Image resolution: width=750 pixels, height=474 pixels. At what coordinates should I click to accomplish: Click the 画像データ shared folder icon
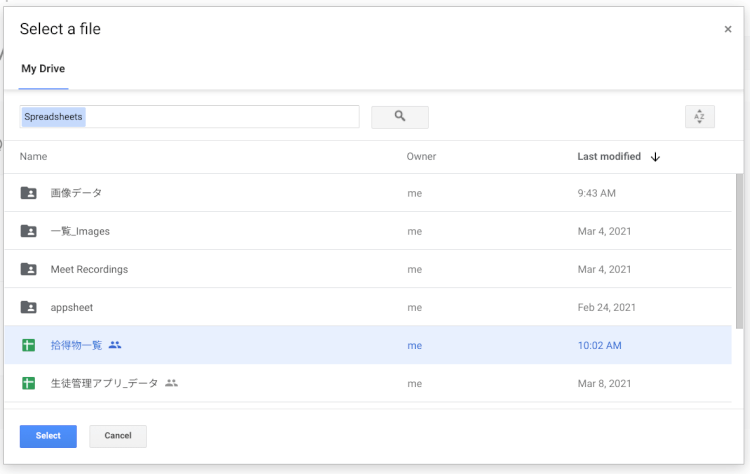point(29,193)
